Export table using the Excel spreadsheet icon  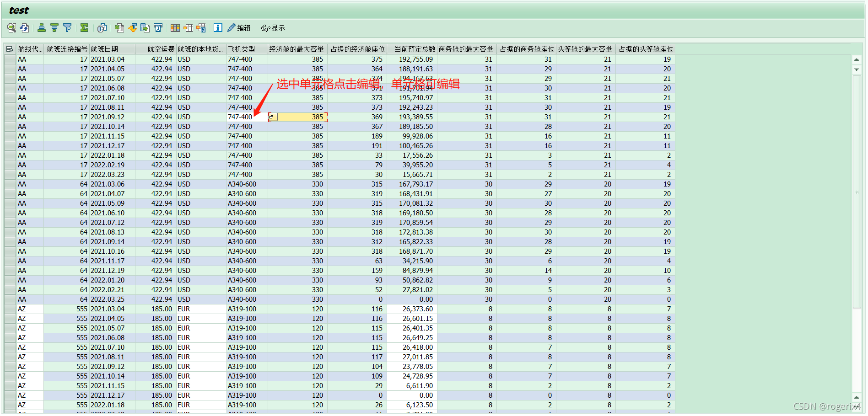pos(119,28)
